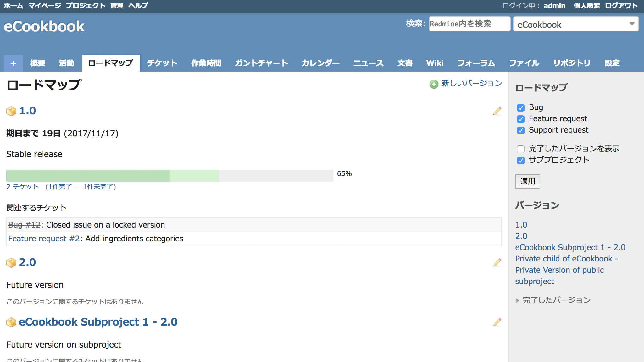This screenshot has height=362, width=644.
Task: Click the text "Future version on subproject"
Action: [x=64, y=345]
